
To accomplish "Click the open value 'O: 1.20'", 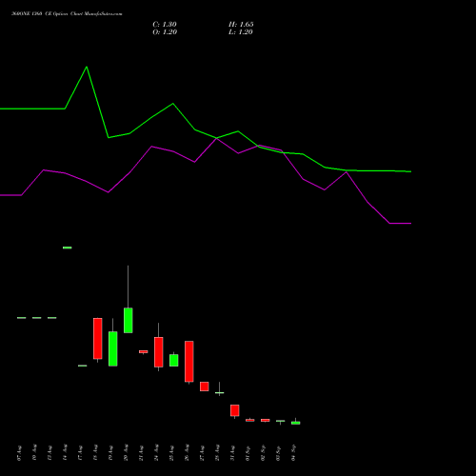I will tap(165, 32).
